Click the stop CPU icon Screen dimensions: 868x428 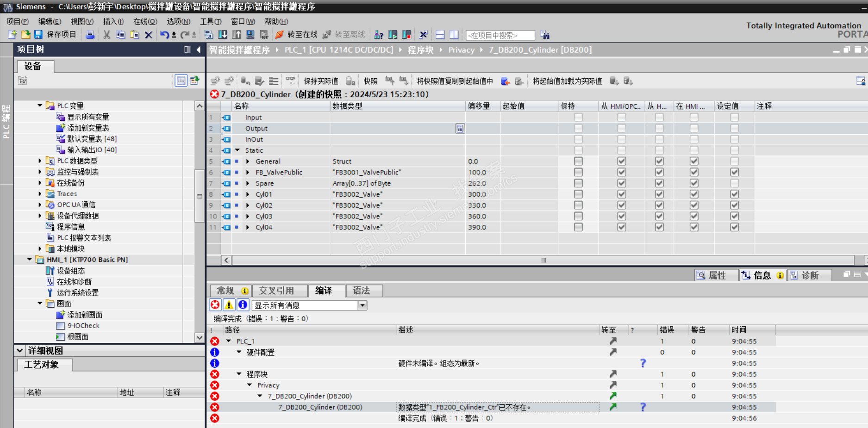(407, 35)
